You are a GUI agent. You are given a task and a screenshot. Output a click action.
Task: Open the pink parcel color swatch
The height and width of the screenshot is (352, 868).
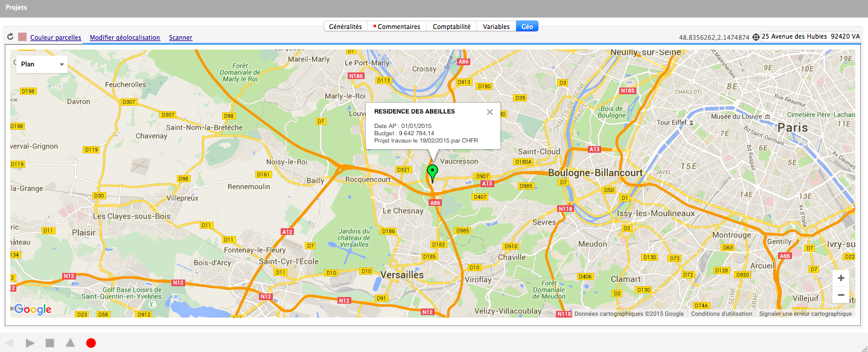[x=22, y=37]
